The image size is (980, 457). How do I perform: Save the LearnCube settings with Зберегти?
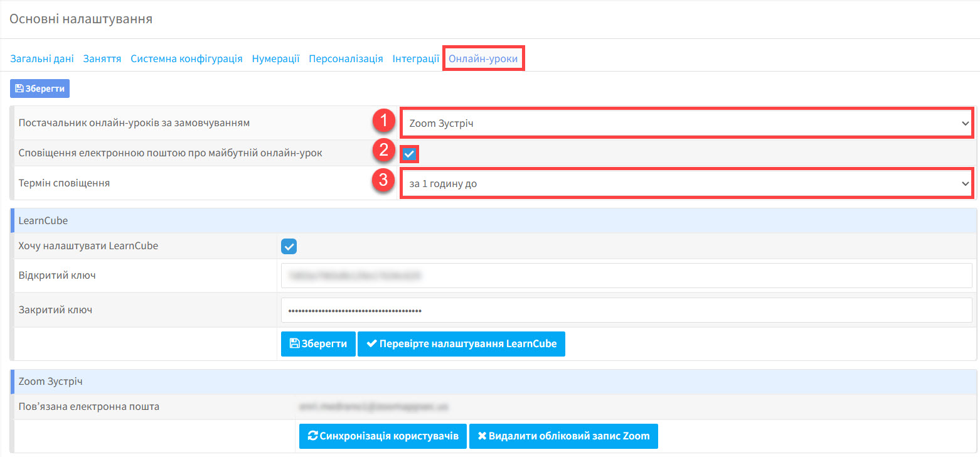318,344
